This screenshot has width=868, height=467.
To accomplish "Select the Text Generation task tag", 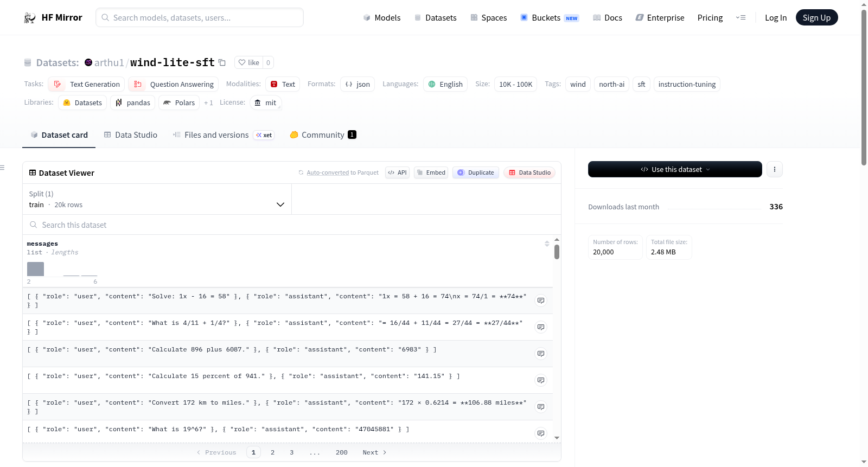I will click(x=86, y=84).
